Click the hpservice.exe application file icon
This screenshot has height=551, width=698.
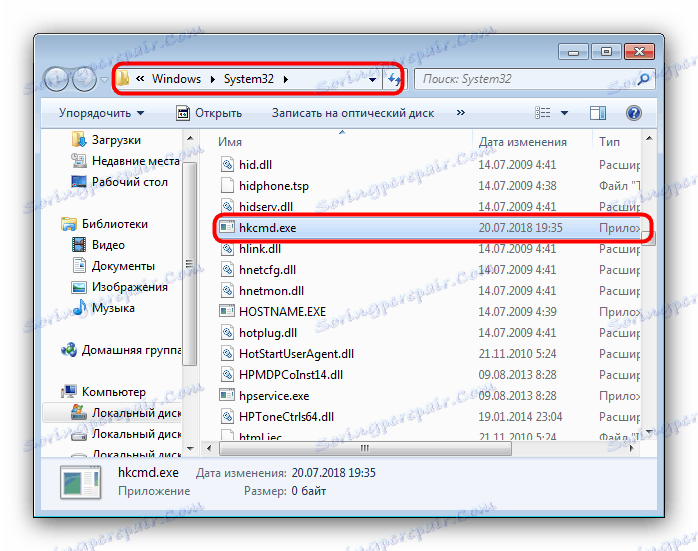tap(227, 395)
